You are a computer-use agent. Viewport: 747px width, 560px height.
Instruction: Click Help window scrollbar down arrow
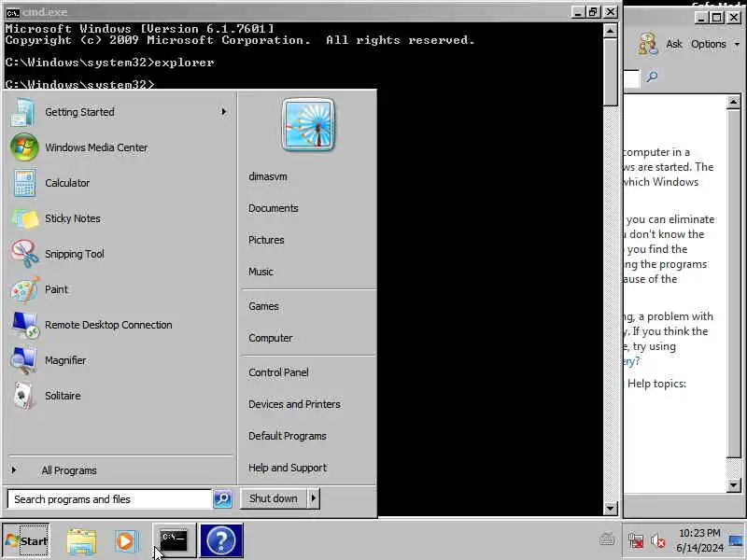tap(733, 485)
